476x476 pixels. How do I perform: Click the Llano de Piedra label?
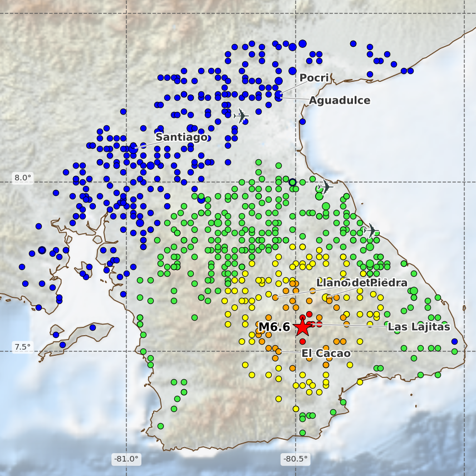point(361,283)
